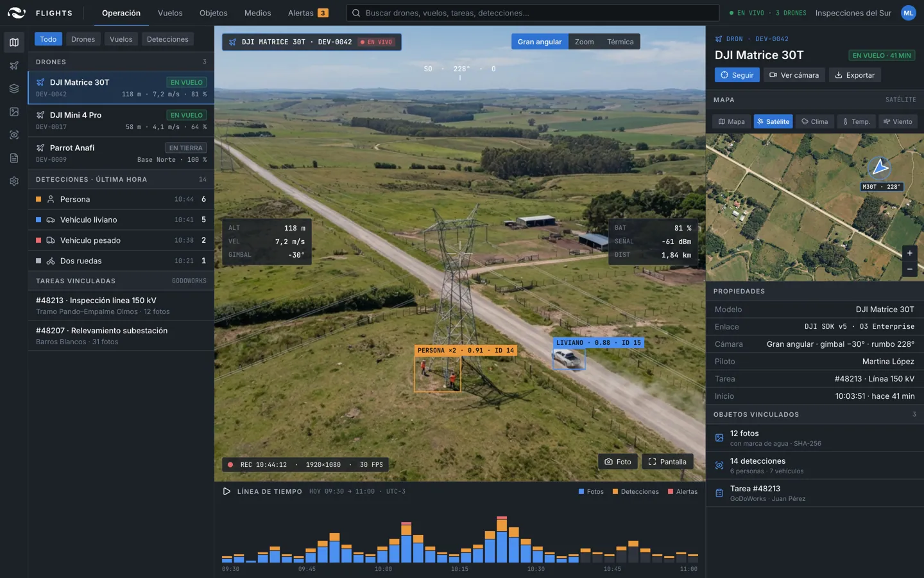Click the Seguir button
The image size is (924, 578).
[737, 75]
